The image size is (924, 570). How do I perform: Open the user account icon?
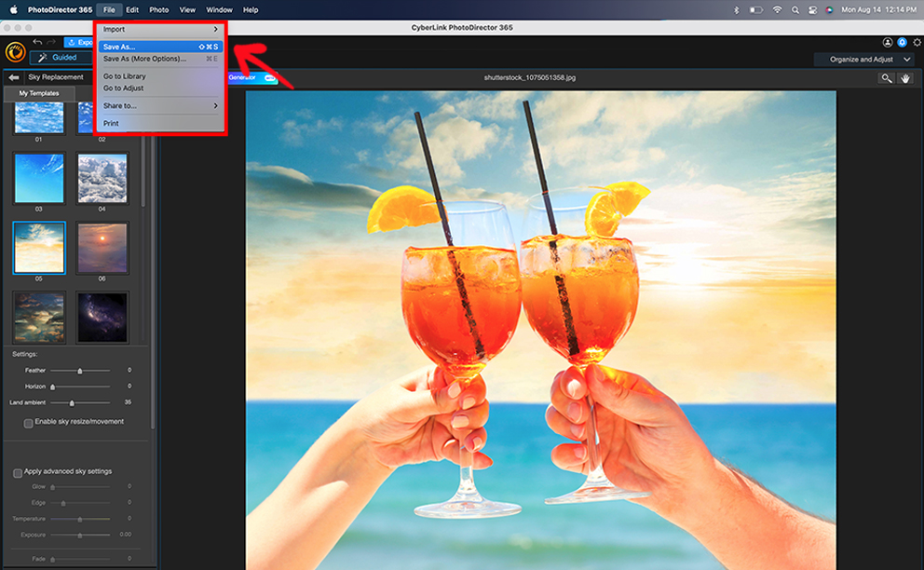(888, 42)
